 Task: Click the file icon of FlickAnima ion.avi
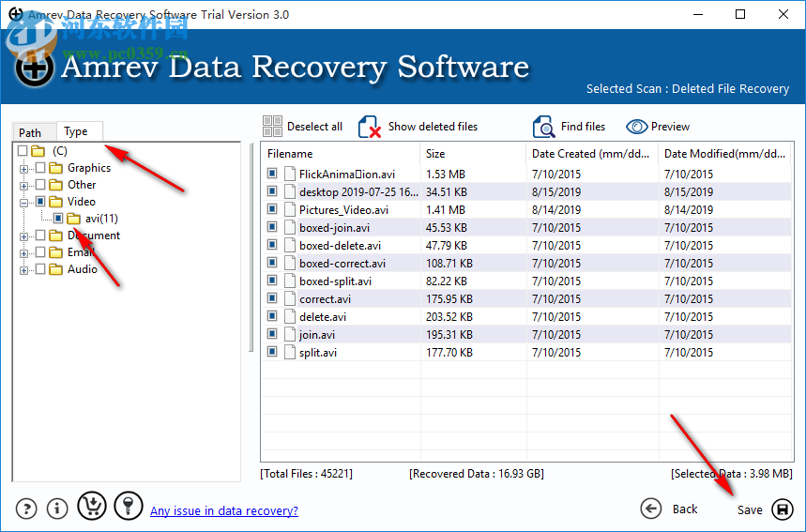pos(291,174)
